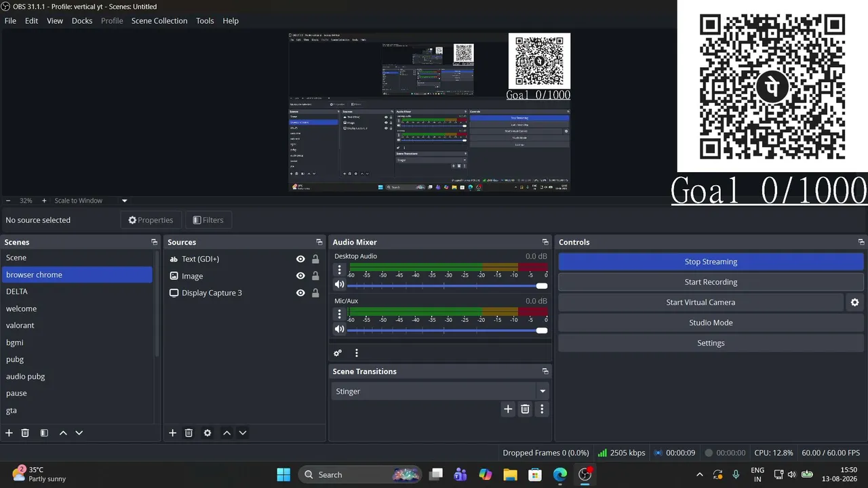Enable Studio Mode
The width and height of the screenshot is (868, 488).
click(711, 323)
